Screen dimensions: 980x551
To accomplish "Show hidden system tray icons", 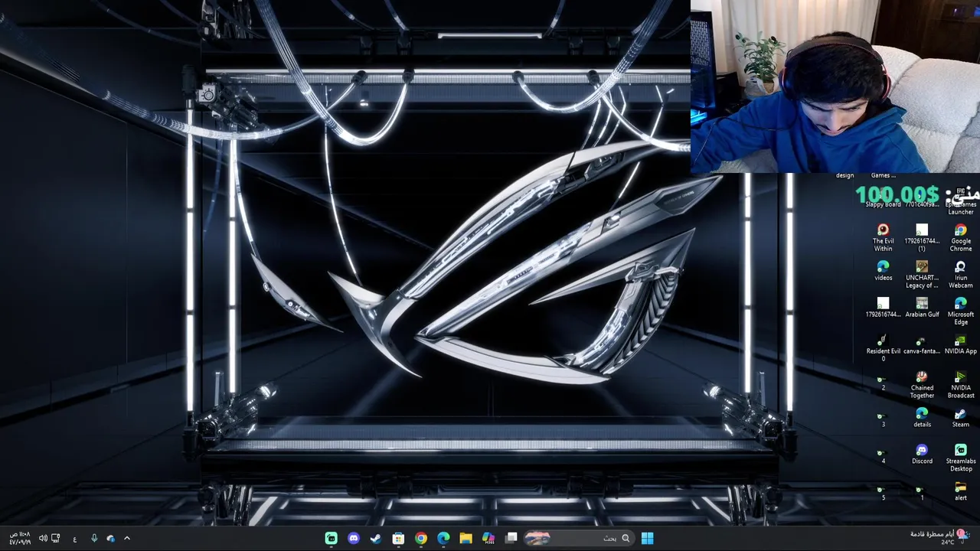I will coord(127,539).
